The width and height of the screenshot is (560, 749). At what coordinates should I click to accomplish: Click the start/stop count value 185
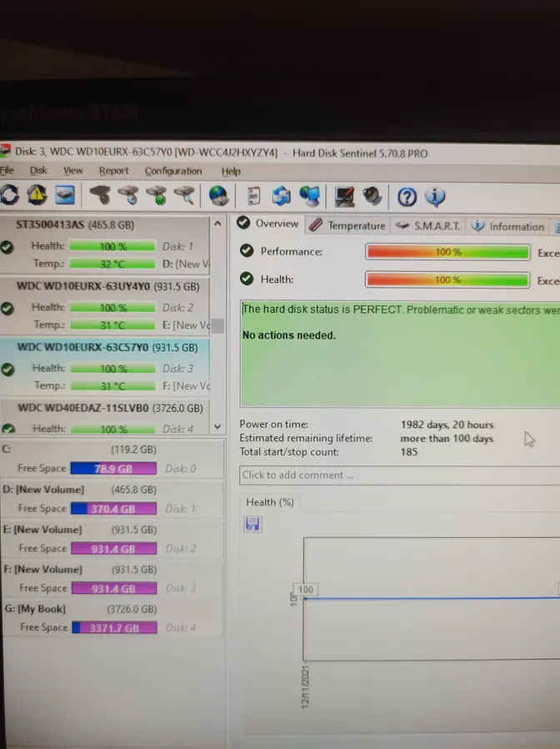[x=408, y=452]
